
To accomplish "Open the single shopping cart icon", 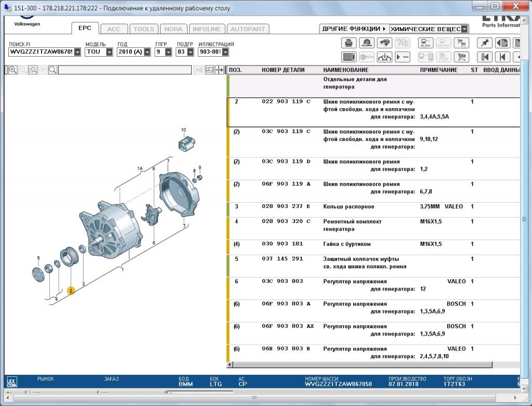I will (461, 57).
